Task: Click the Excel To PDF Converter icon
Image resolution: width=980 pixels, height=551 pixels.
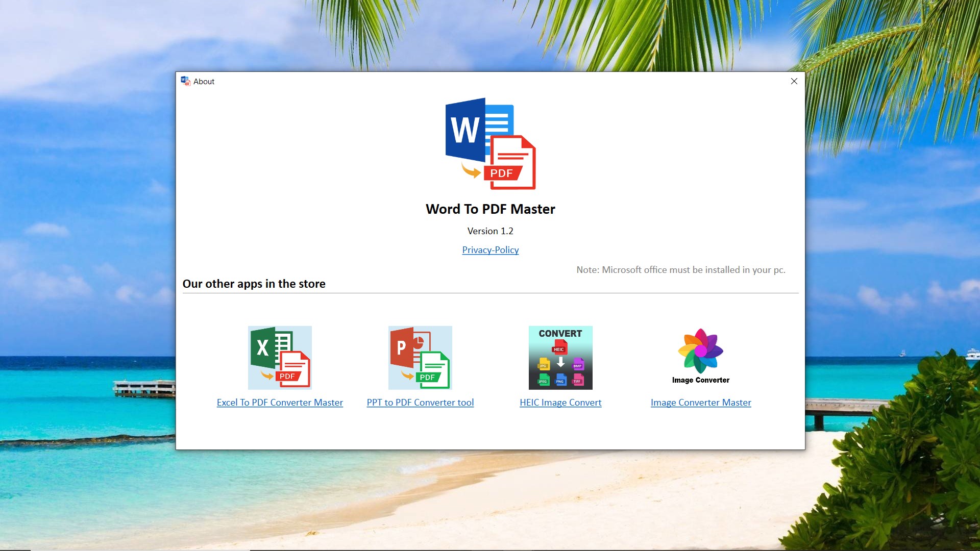Action: [x=280, y=358]
